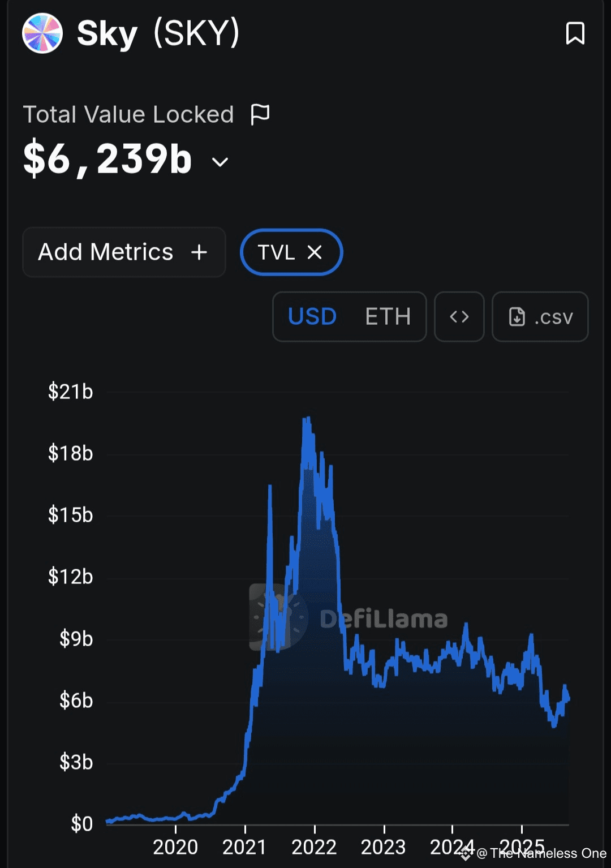Open the Add Metrics dropdown
This screenshot has width=611, height=868.
(x=124, y=252)
